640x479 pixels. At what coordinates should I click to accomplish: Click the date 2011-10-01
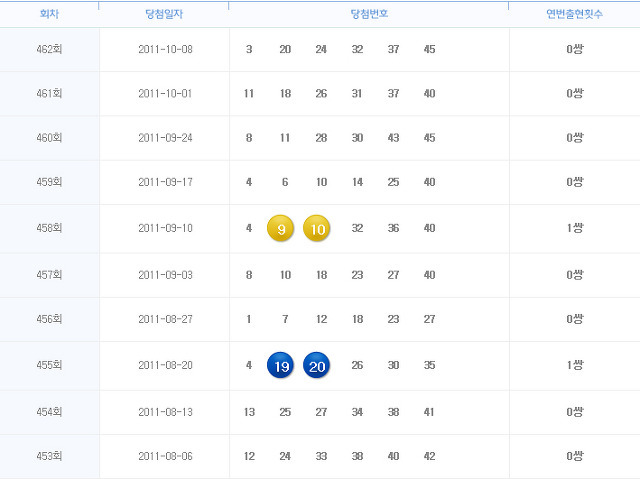(165, 93)
